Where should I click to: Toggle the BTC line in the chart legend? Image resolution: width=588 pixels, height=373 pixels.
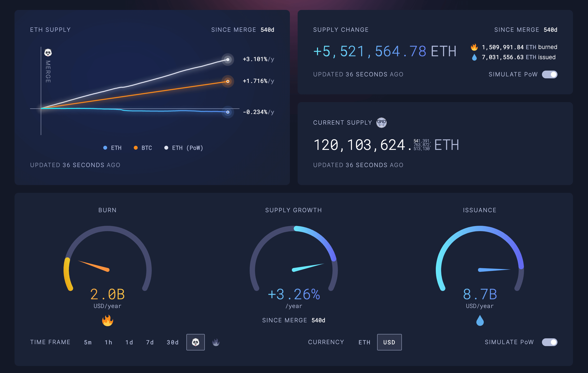143,147
